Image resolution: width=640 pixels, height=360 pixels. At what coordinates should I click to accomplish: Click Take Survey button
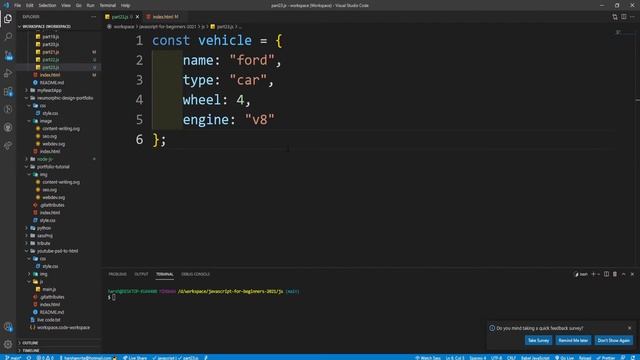[x=538, y=340]
